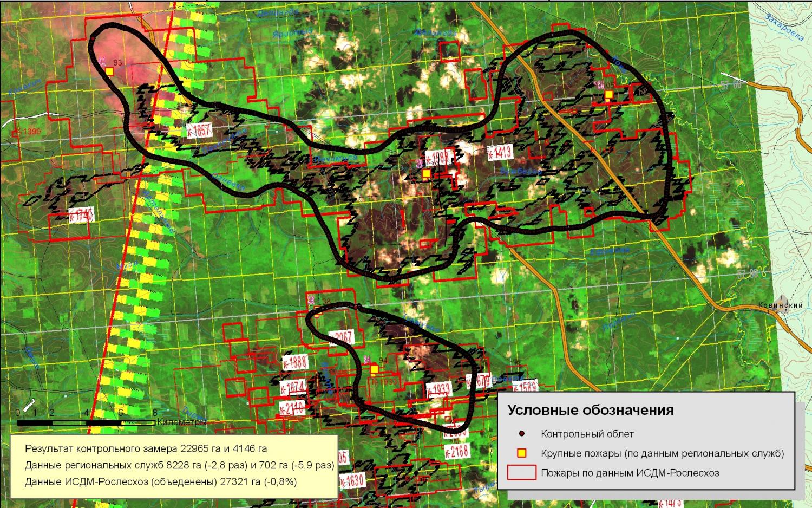This screenshot has height=508, width=812.
Task: Select the yellow fire marker numbered 94
Action: pos(374,369)
